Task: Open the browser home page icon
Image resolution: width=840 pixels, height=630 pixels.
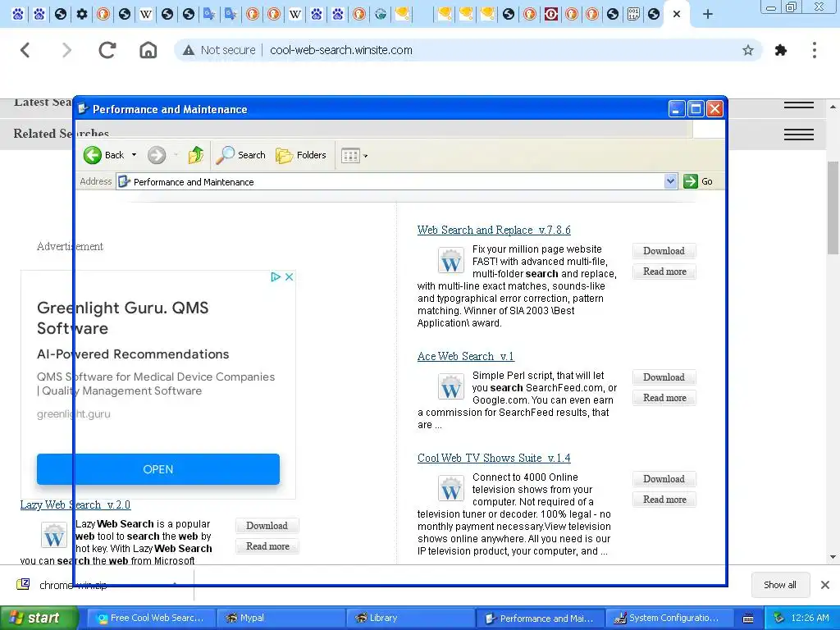Action: [148, 50]
